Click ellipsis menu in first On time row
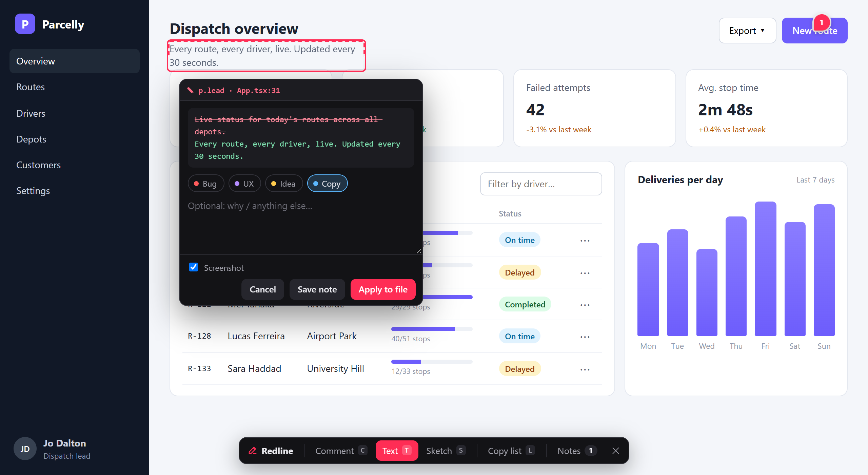Screen dimensions: 868x475 click(x=585, y=240)
